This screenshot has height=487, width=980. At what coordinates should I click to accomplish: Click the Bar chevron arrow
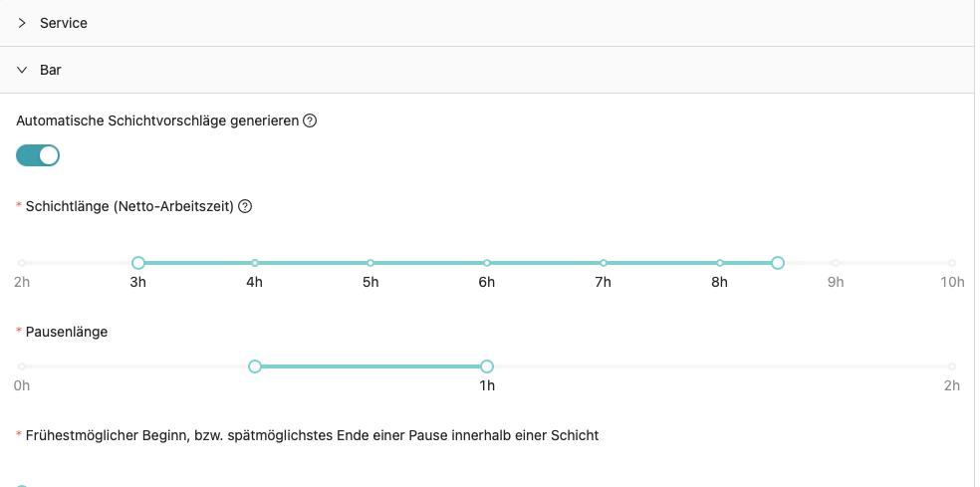pos(22,71)
